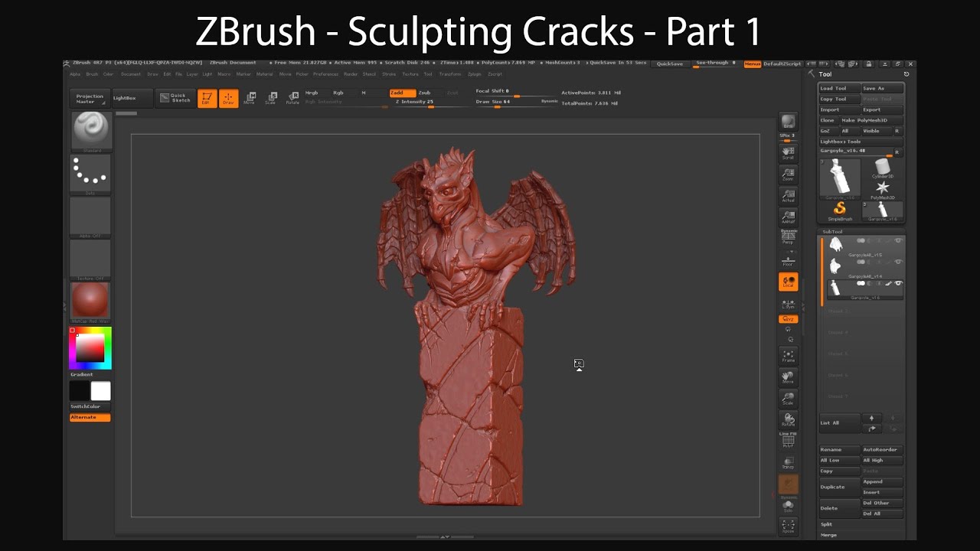
Task: Pick a color in the color picker square
Action: pyautogui.click(x=90, y=348)
